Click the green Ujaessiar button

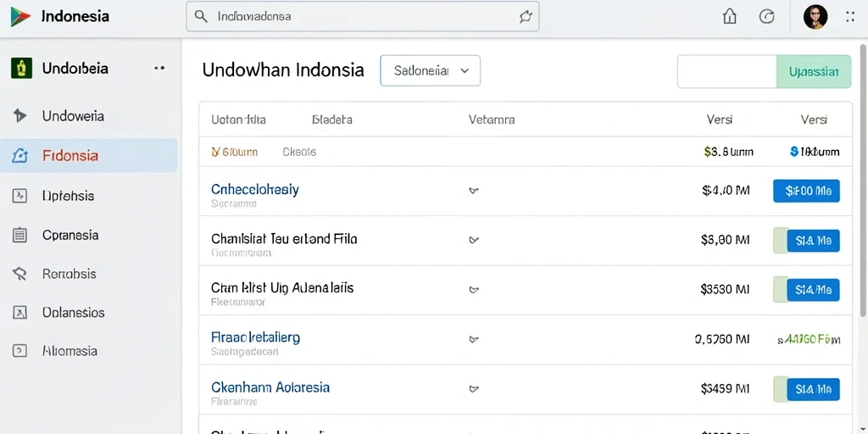[814, 71]
